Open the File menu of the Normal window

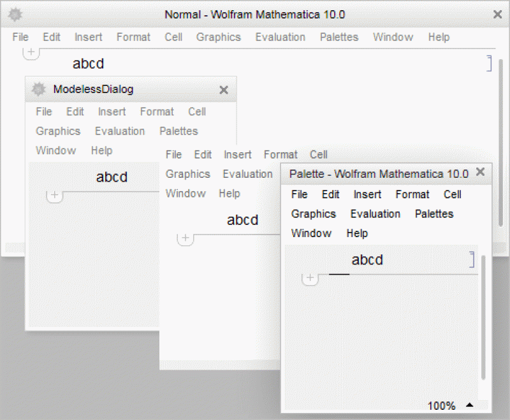point(20,37)
